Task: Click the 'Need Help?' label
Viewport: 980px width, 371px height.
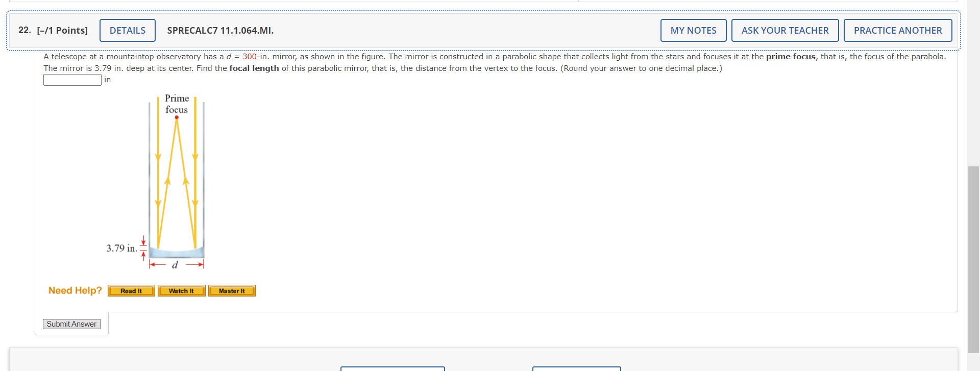Action: click(x=75, y=290)
